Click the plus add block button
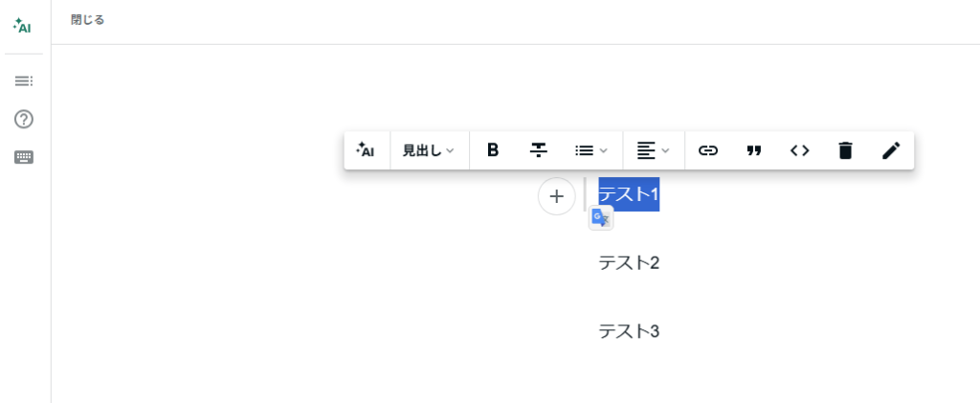The image size is (980, 403). click(x=557, y=196)
